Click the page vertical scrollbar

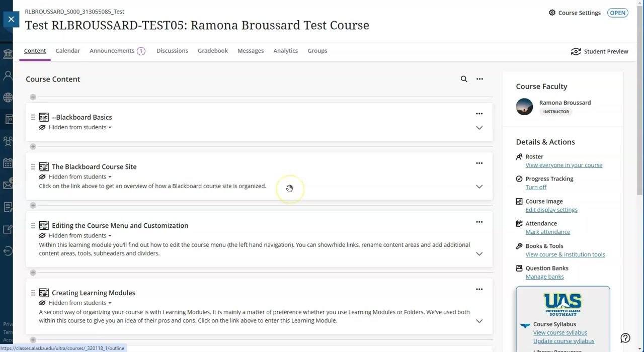pos(640,101)
